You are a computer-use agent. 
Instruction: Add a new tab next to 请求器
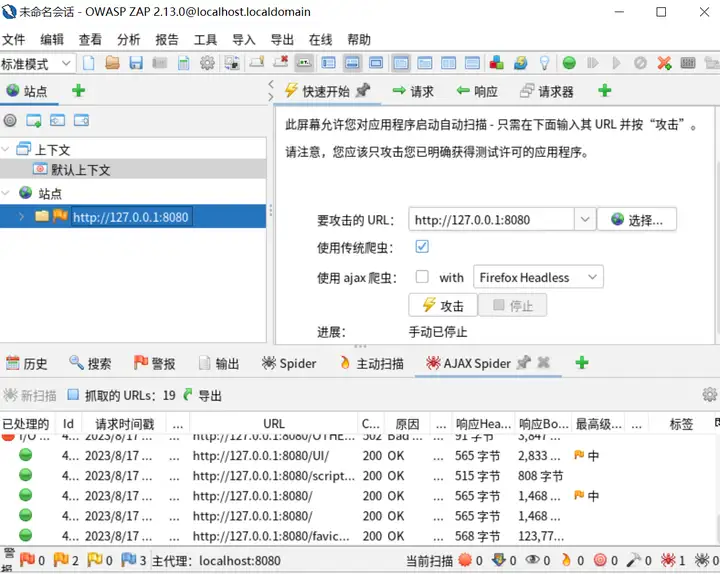click(605, 90)
